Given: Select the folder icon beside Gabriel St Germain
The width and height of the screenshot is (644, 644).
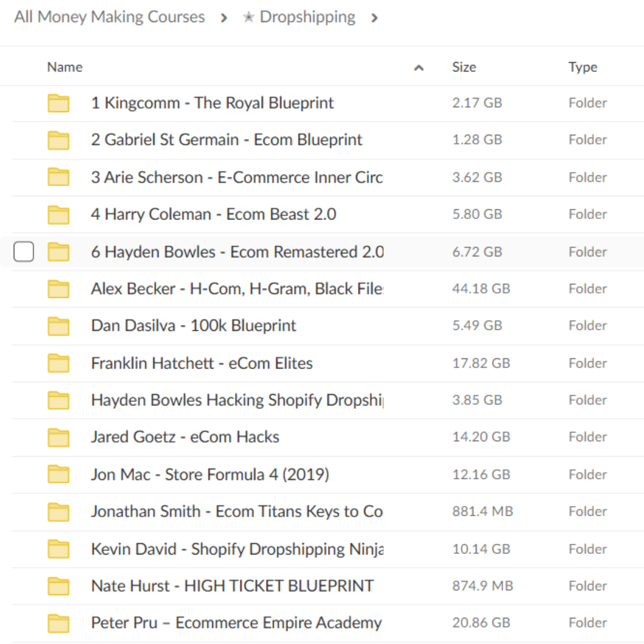Looking at the screenshot, I should coord(58,140).
